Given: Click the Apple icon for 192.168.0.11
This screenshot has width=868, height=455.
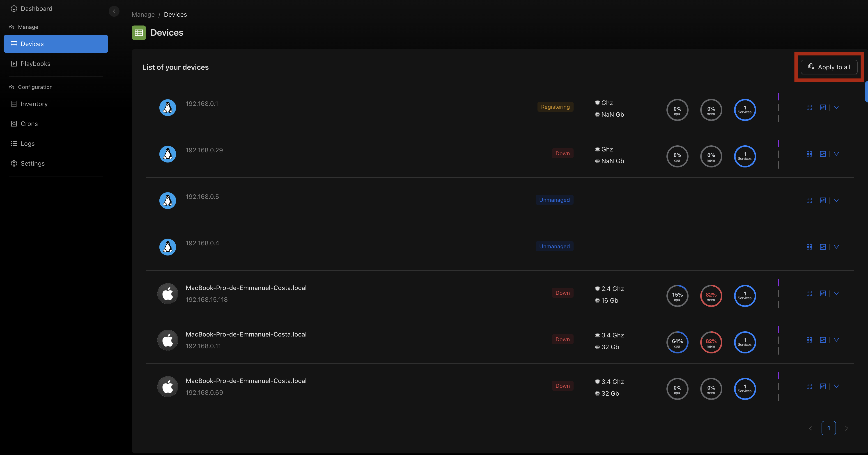Looking at the screenshot, I should 168,340.
